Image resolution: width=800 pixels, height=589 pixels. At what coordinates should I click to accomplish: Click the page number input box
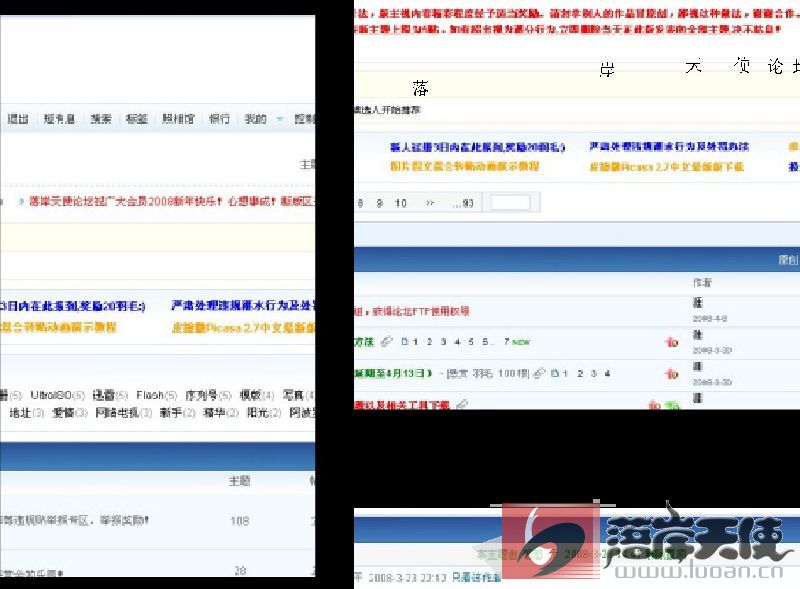pyautogui.click(x=510, y=203)
